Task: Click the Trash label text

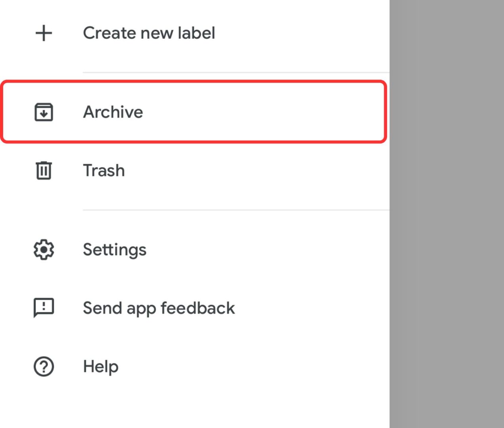Action: tap(103, 170)
